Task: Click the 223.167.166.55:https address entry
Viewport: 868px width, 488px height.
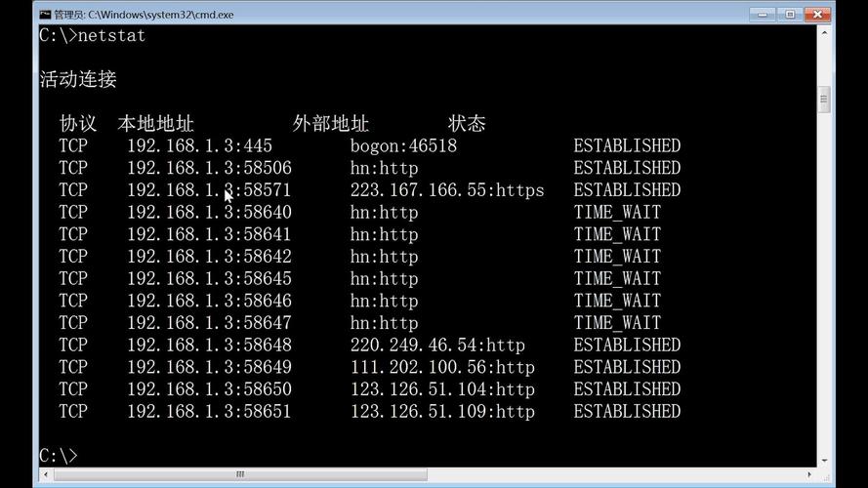Action: tap(447, 190)
